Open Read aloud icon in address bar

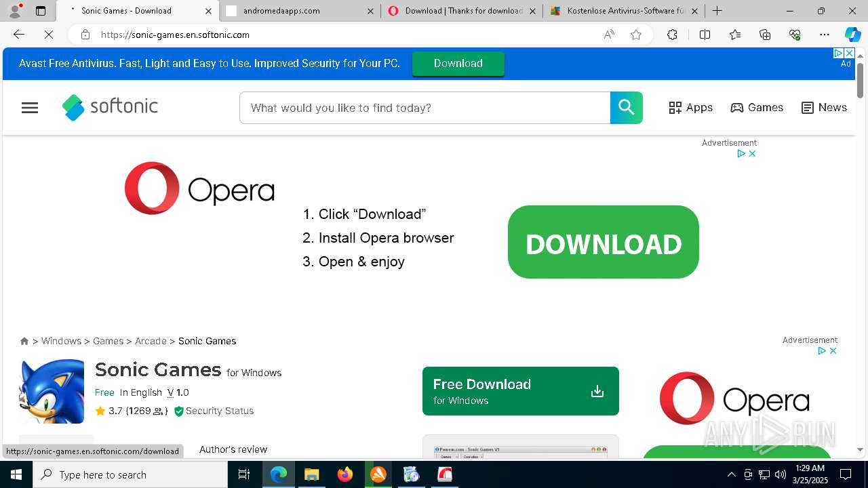coord(609,35)
